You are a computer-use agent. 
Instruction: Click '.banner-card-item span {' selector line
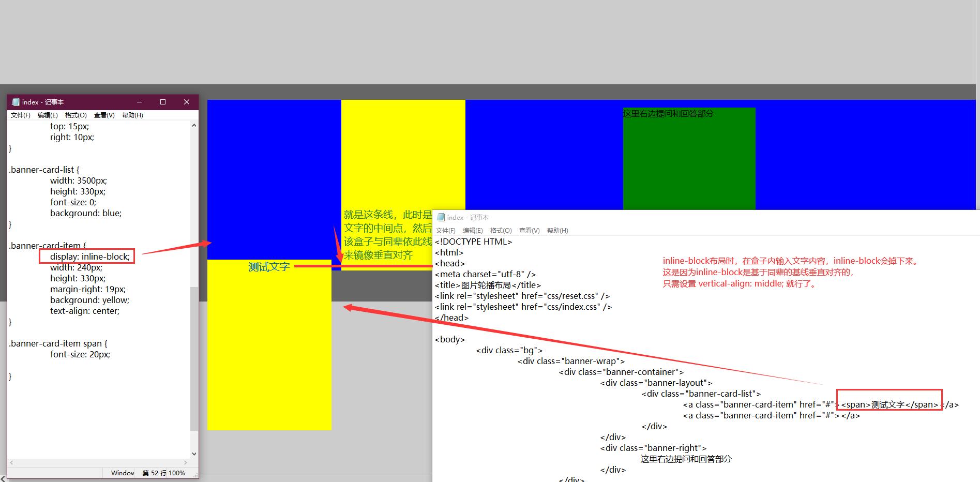tap(58, 343)
